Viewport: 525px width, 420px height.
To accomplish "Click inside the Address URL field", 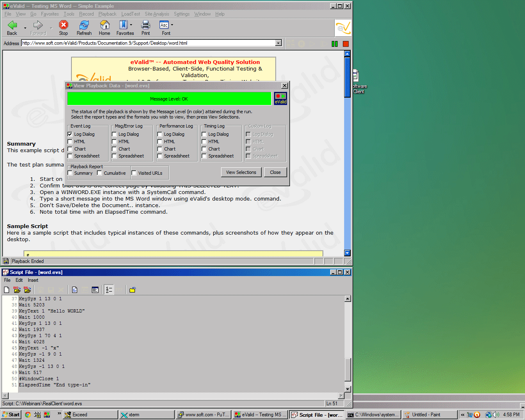I will [x=148, y=43].
